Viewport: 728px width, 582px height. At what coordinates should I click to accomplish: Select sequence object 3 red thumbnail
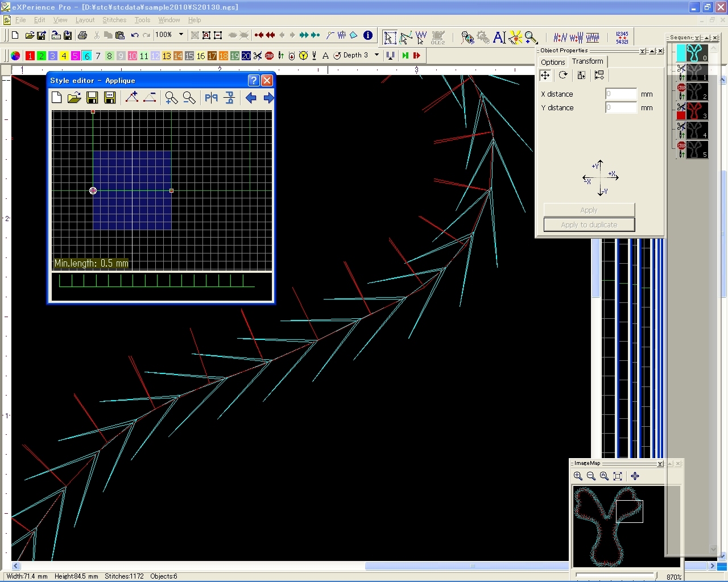[x=697, y=111]
